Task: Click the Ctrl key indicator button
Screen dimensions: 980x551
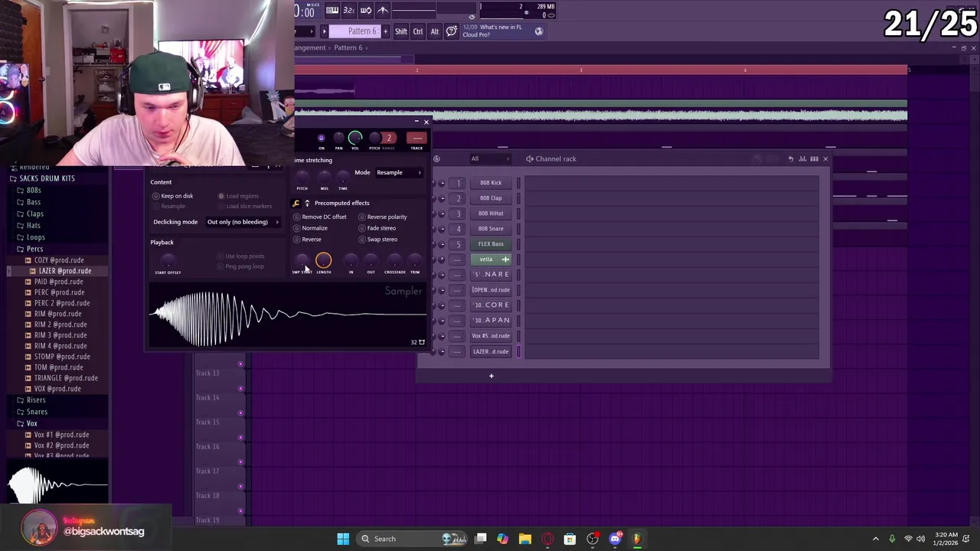Action: [418, 31]
